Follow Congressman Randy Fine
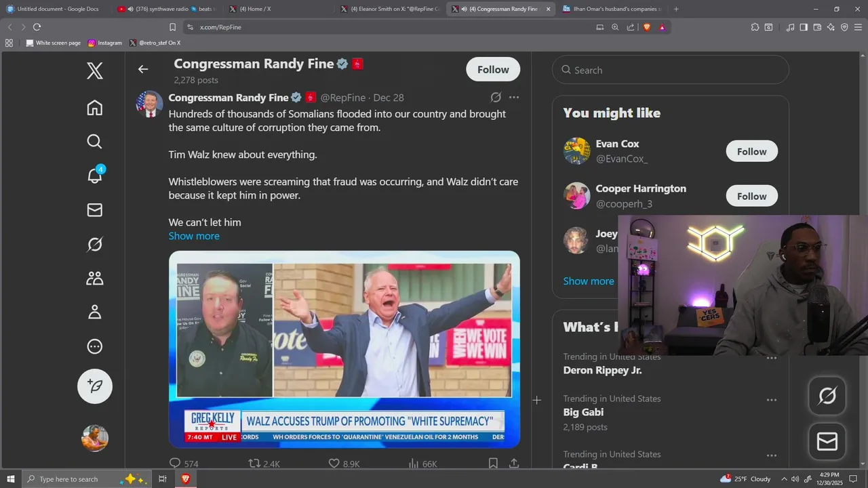 pyautogui.click(x=493, y=69)
